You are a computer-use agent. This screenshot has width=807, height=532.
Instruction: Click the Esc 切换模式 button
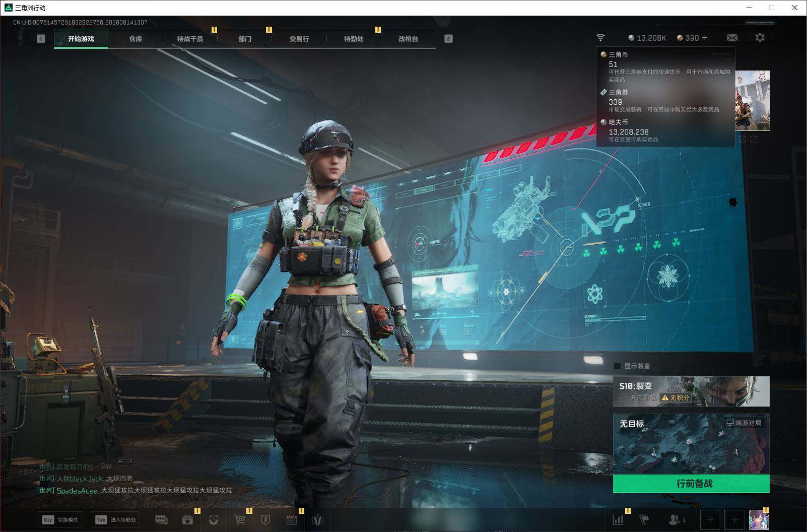(60, 520)
